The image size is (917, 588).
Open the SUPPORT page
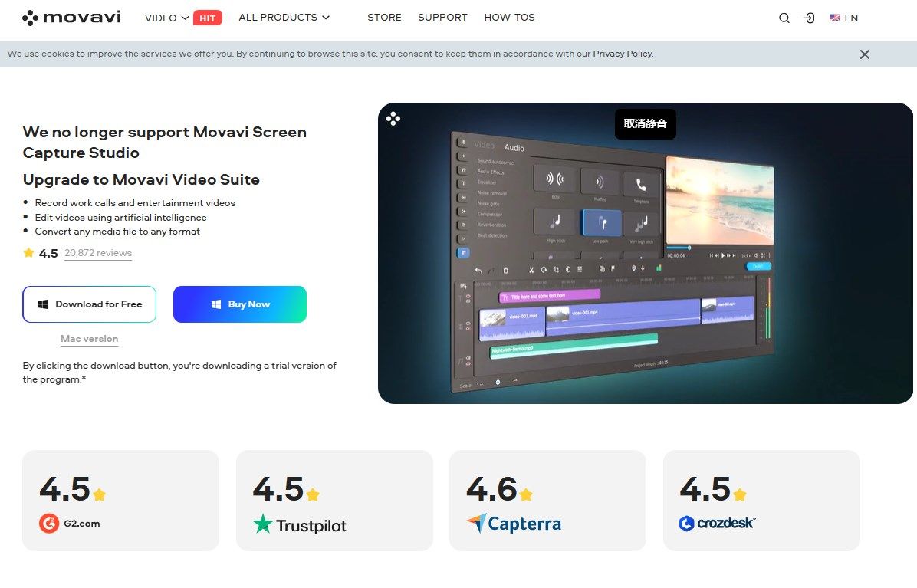(x=442, y=18)
